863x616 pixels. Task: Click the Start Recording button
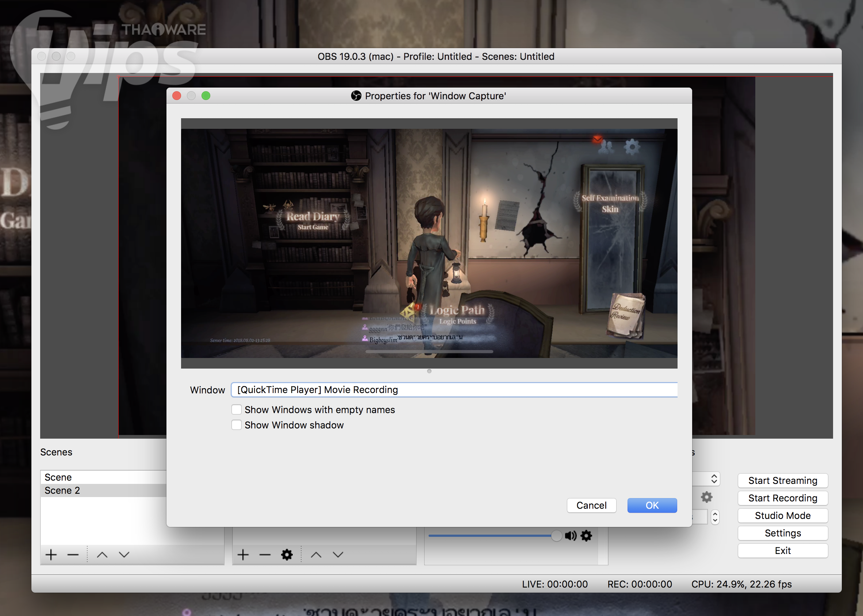coord(783,498)
